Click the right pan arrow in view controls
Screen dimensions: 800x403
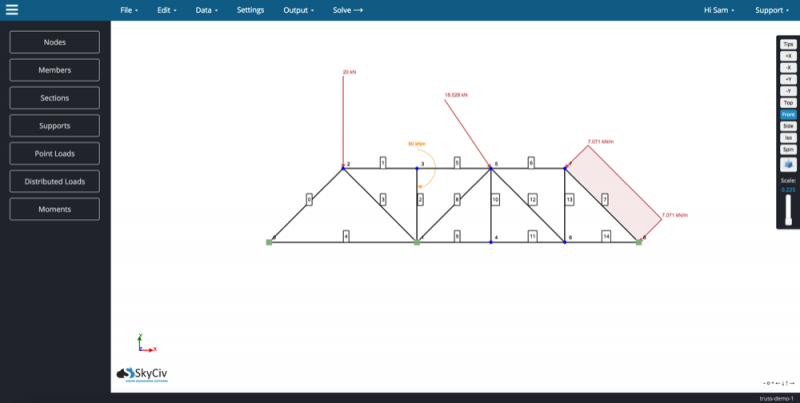point(792,383)
